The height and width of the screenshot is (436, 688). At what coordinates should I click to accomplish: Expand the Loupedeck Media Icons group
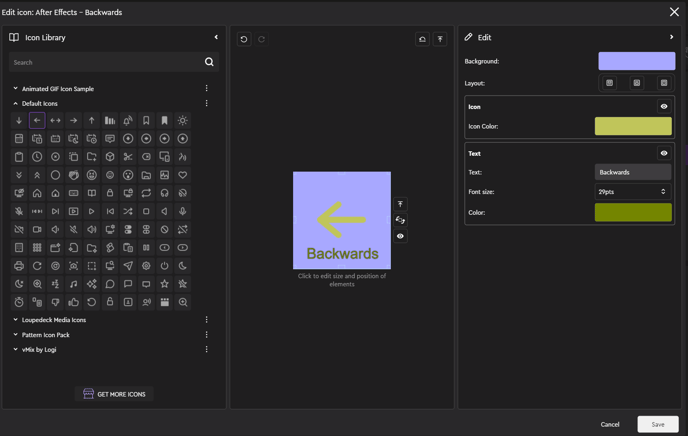(15, 320)
